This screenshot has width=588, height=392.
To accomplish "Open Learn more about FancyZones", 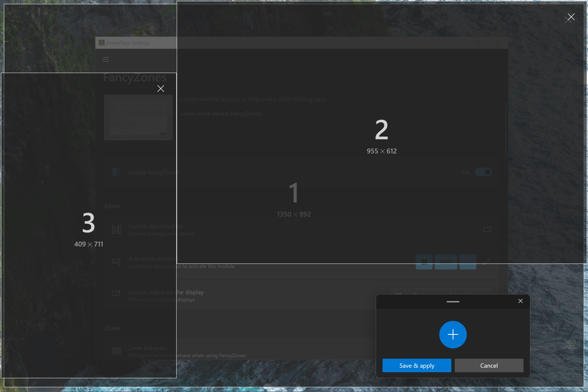I will [221, 113].
